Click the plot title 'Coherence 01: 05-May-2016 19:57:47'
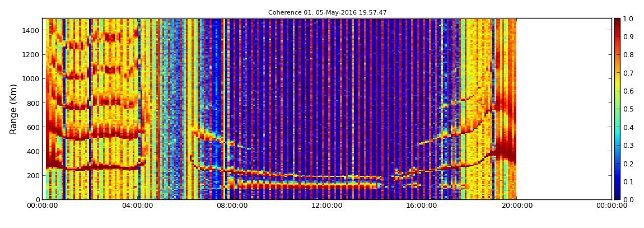Viewport: 644px width, 228px height. point(328,13)
